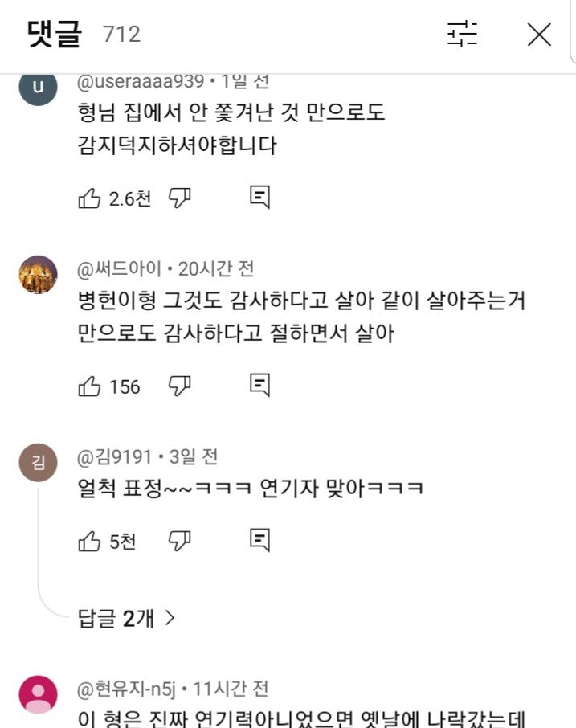Expand the 답글 2개 replies thread
The width and height of the screenshot is (576, 728).
pyautogui.click(x=116, y=617)
